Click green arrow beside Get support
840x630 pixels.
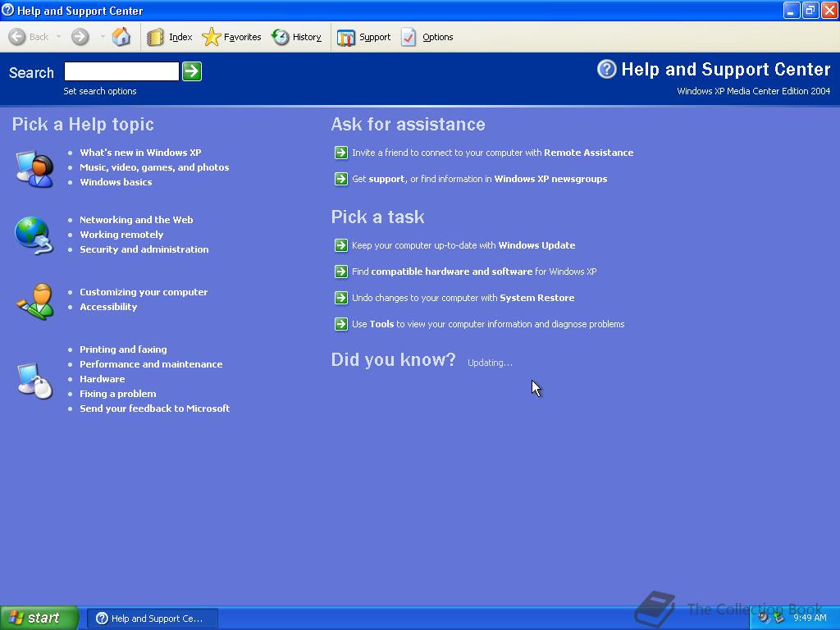(341, 179)
